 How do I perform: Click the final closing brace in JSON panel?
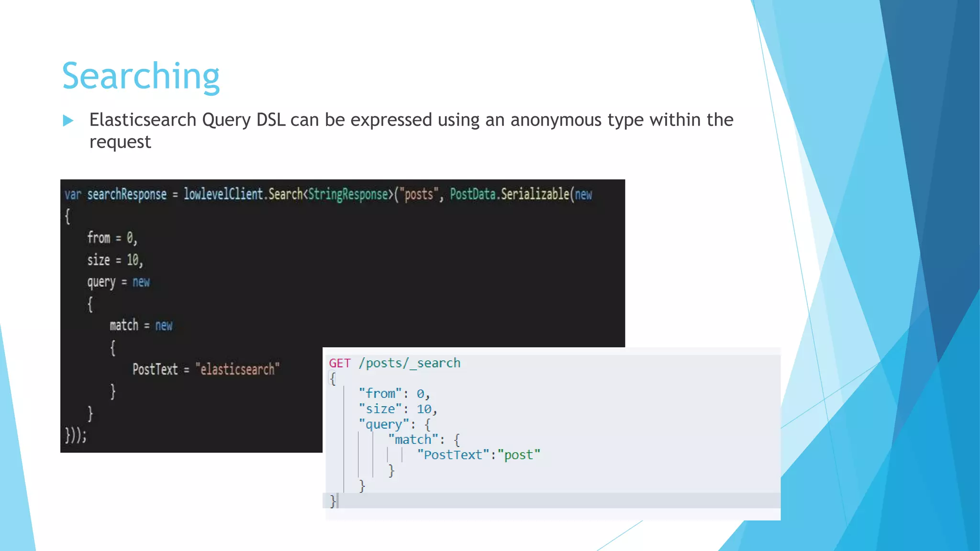(x=333, y=501)
